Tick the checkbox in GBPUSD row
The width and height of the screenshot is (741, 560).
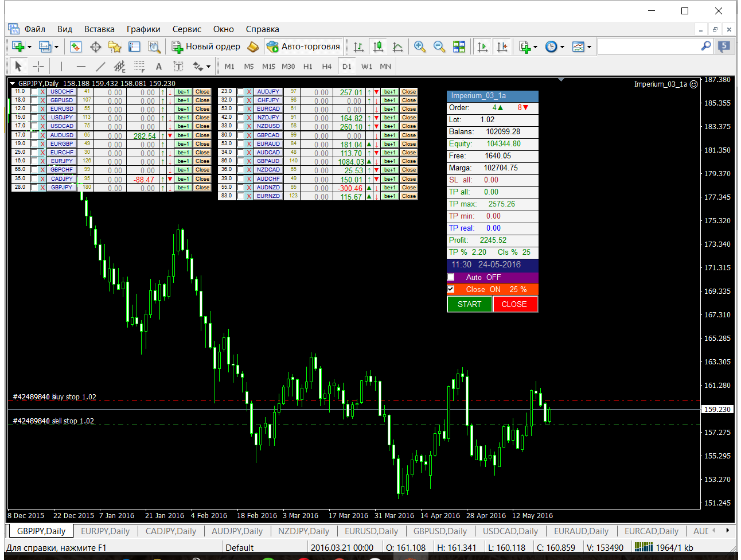coord(34,100)
